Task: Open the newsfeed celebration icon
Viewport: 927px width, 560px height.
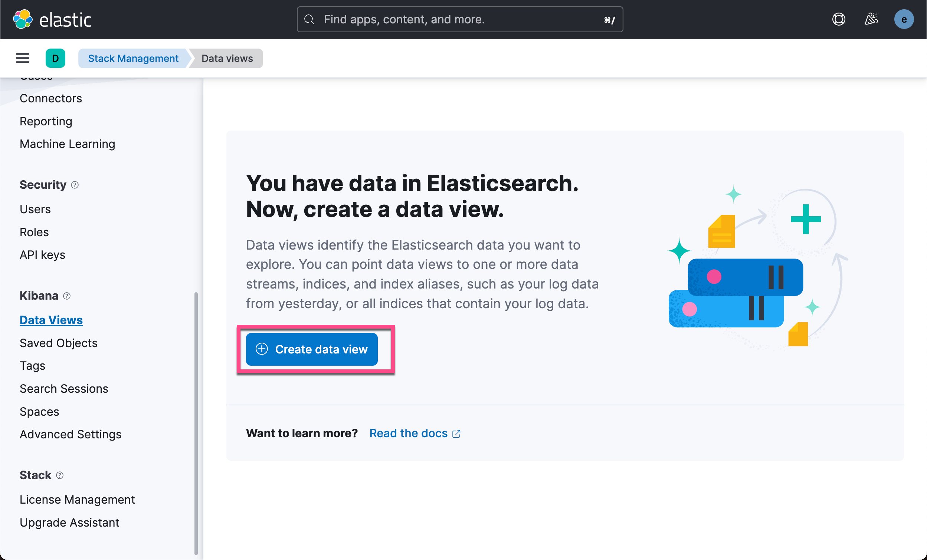Action: tap(871, 19)
